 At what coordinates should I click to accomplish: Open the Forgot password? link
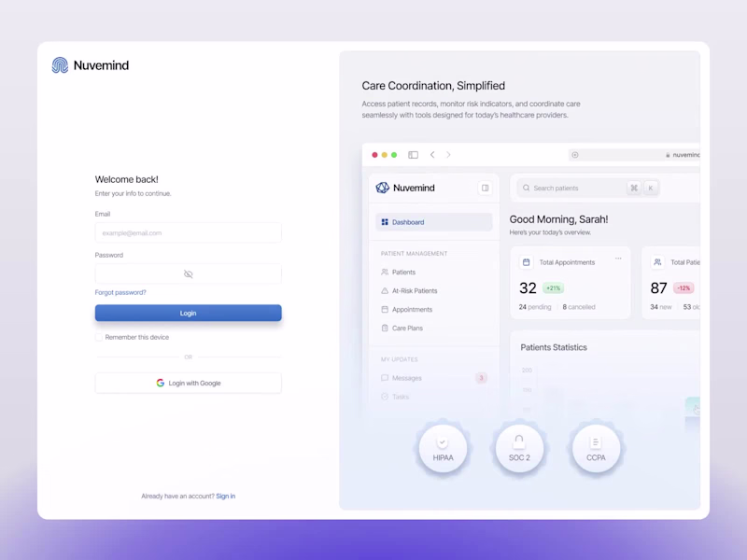pyautogui.click(x=120, y=292)
